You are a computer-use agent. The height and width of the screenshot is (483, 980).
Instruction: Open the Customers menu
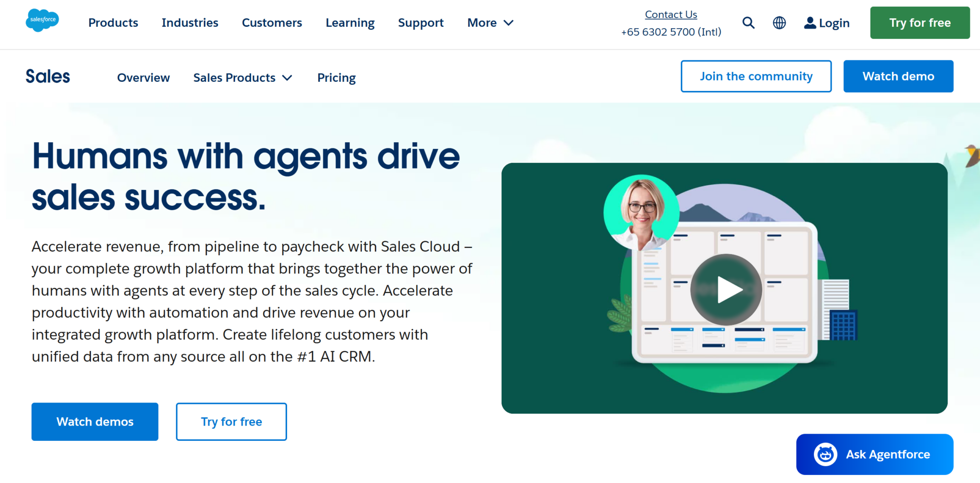(272, 22)
